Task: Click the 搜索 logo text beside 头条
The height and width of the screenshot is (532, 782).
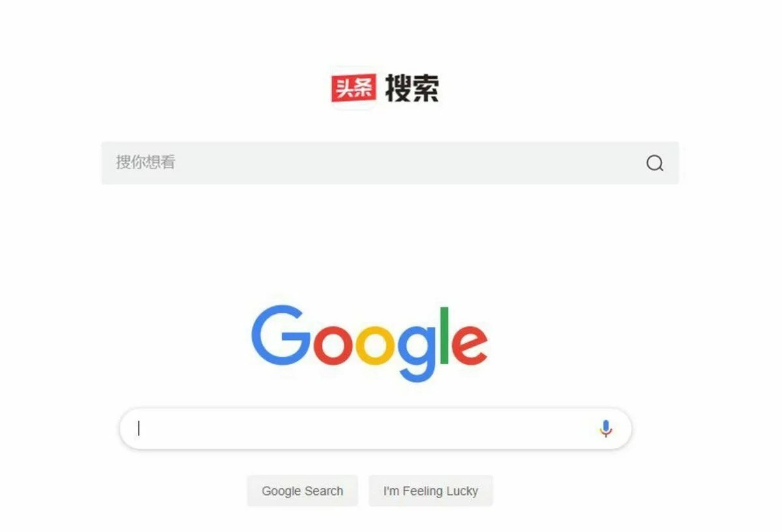Action: pyautogui.click(x=412, y=88)
